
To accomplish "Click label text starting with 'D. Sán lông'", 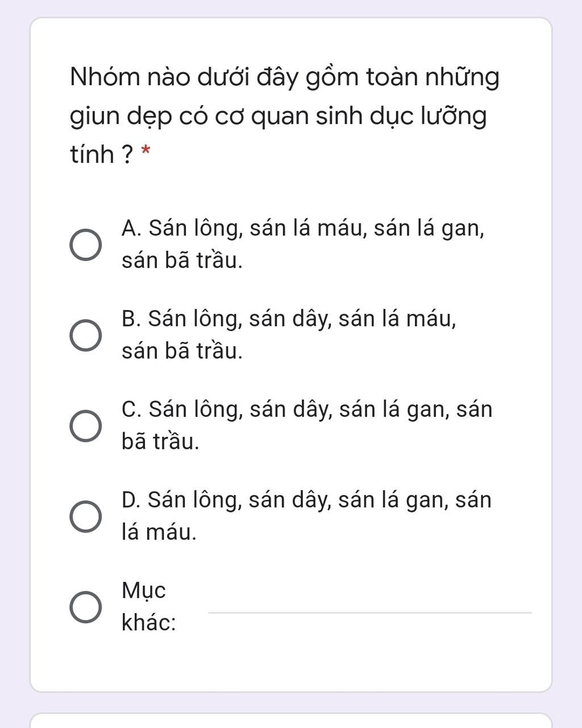I will [x=306, y=516].
